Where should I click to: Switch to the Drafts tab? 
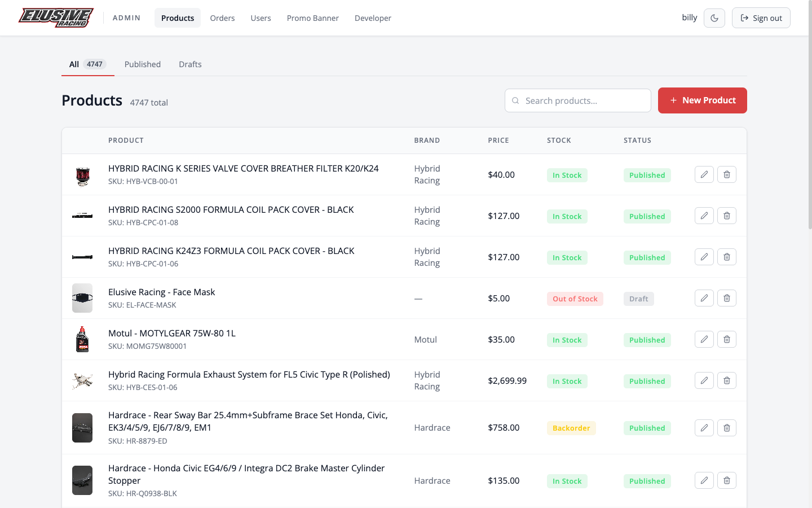(190, 64)
